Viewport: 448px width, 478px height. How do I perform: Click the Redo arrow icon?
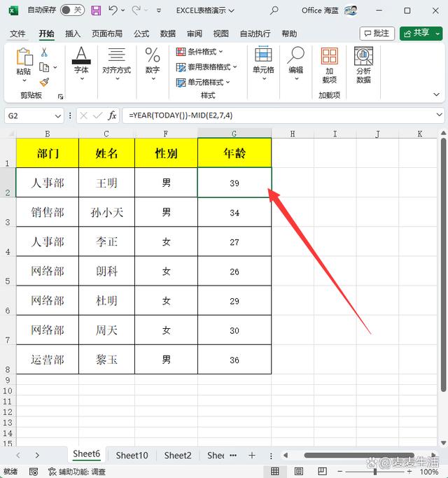136,10
